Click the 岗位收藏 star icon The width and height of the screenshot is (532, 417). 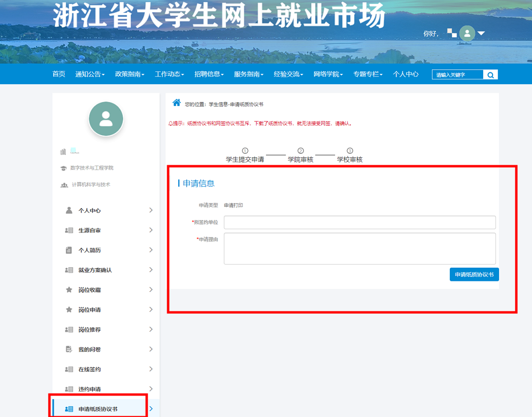point(69,290)
